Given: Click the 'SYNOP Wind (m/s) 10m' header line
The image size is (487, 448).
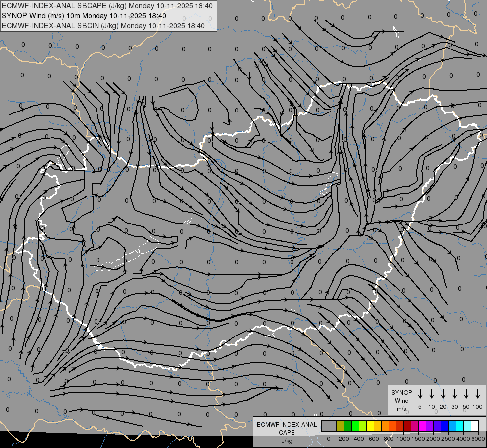Looking at the screenshot, I should pos(84,16).
